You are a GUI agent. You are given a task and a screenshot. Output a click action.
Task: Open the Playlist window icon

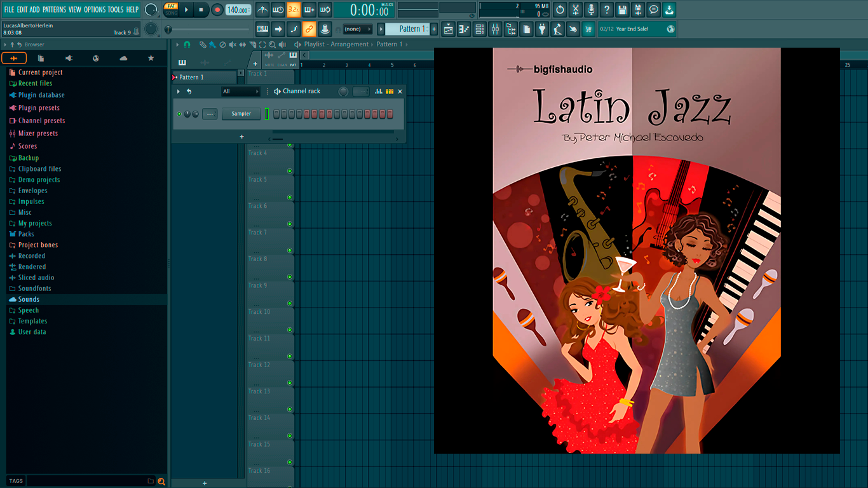pyautogui.click(x=449, y=29)
